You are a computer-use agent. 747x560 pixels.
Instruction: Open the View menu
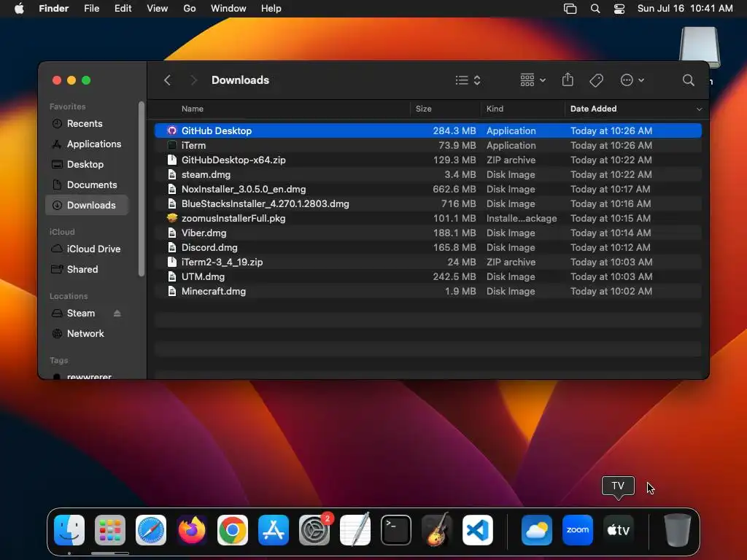(x=158, y=9)
